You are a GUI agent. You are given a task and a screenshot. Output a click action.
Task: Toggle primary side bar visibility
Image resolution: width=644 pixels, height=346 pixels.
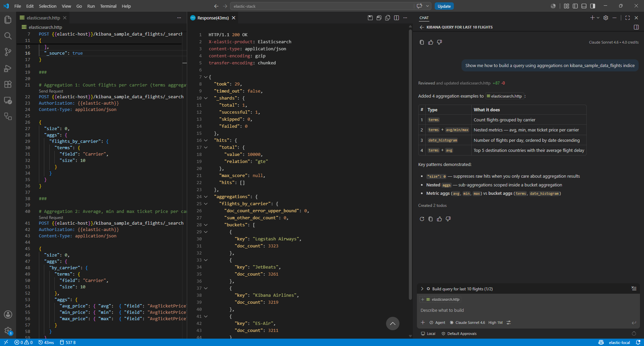[575, 6]
